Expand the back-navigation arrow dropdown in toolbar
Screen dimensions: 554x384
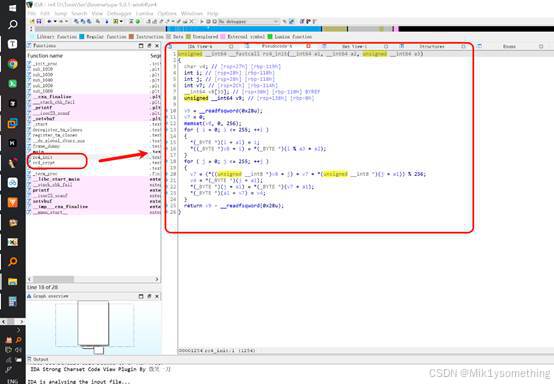(x=55, y=22)
